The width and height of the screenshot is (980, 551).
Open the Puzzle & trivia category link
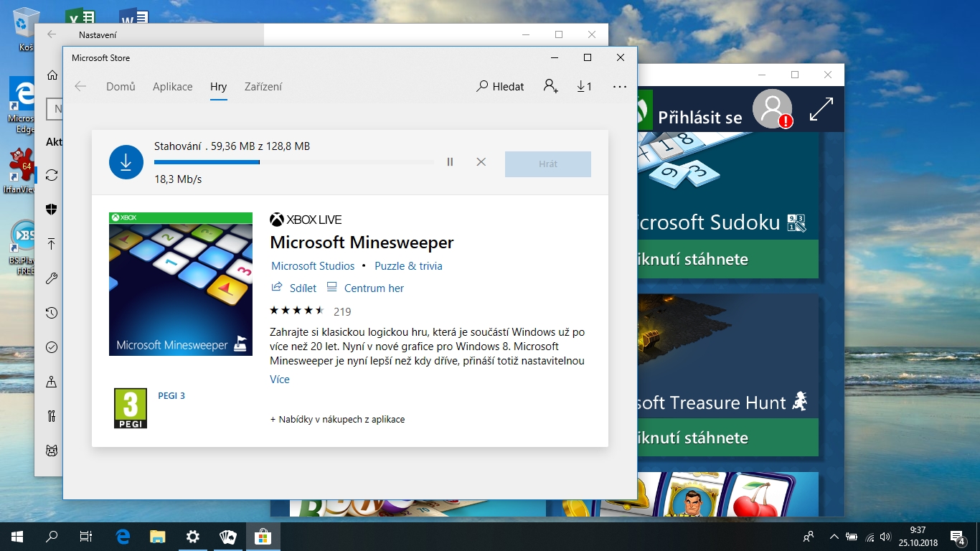coord(408,265)
